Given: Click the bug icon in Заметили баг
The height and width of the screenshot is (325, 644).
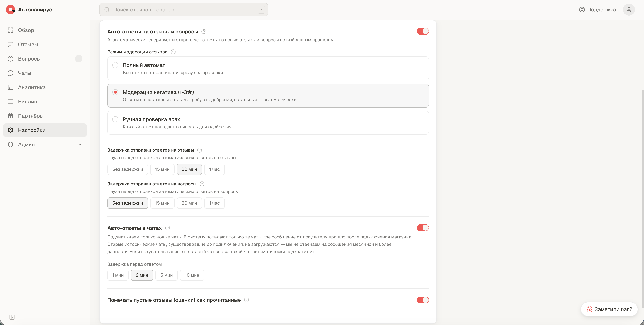Looking at the screenshot, I should tap(589, 309).
